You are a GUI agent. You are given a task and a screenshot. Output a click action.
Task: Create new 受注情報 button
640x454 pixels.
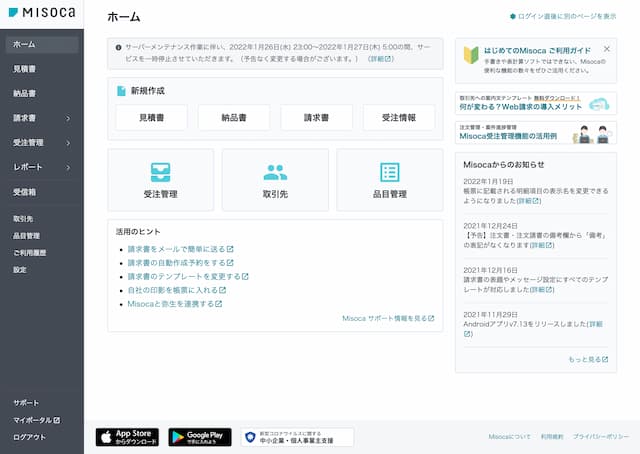pyautogui.click(x=399, y=118)
